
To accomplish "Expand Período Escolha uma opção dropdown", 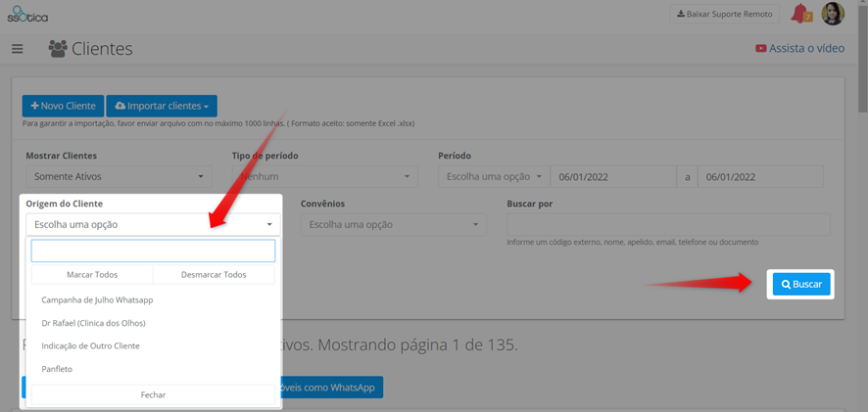I will (x=494, y=177).
